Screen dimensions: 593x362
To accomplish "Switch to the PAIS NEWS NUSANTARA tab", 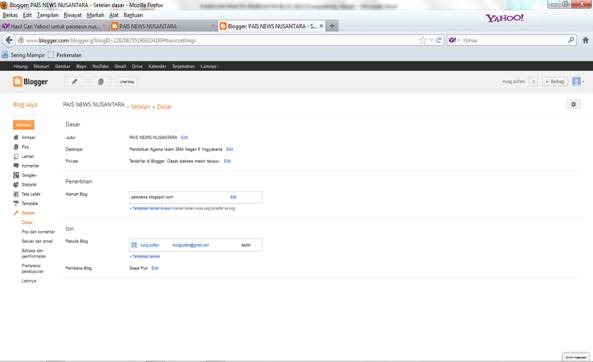I will [x=163, y=26].
